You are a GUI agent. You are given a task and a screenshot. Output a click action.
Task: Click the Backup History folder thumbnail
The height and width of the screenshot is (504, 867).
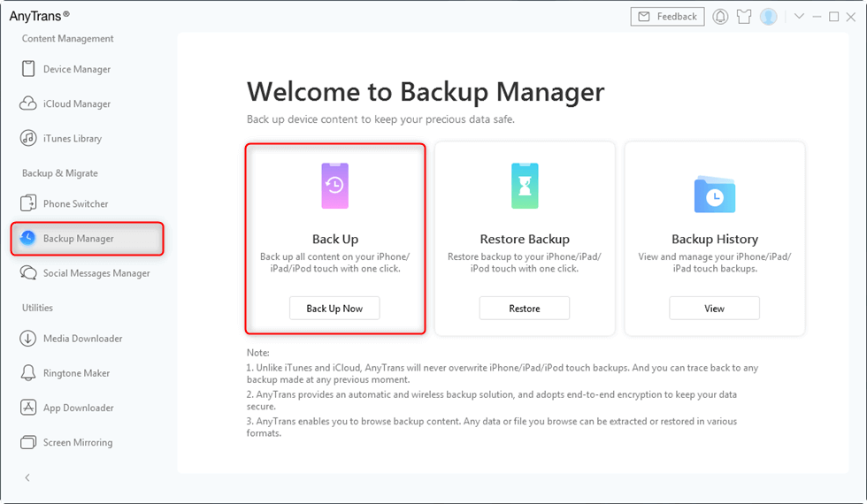tap(714, 194)
